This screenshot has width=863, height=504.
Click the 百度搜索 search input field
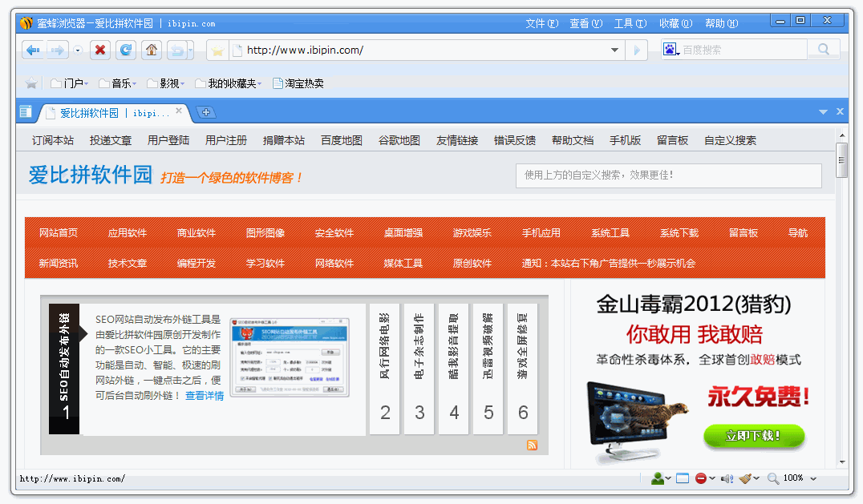[x=743, y=50]
